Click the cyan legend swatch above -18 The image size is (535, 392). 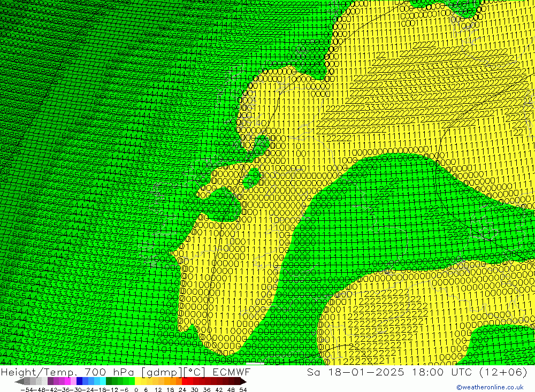point(103,381)
